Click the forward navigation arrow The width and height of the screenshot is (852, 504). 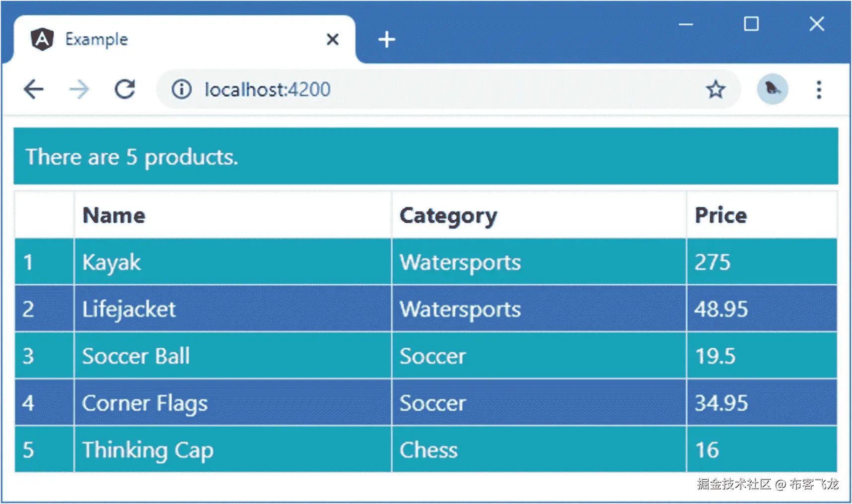coord(79,90)
